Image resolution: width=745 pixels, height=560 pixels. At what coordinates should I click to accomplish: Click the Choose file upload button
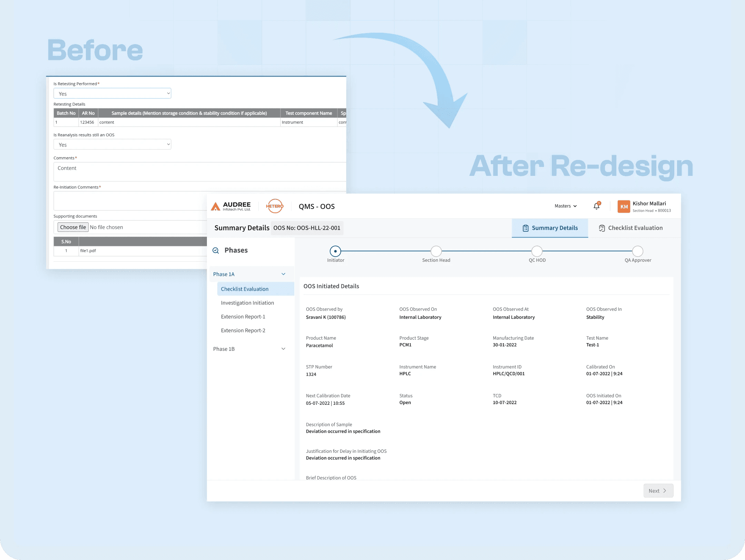pos(73,227)
